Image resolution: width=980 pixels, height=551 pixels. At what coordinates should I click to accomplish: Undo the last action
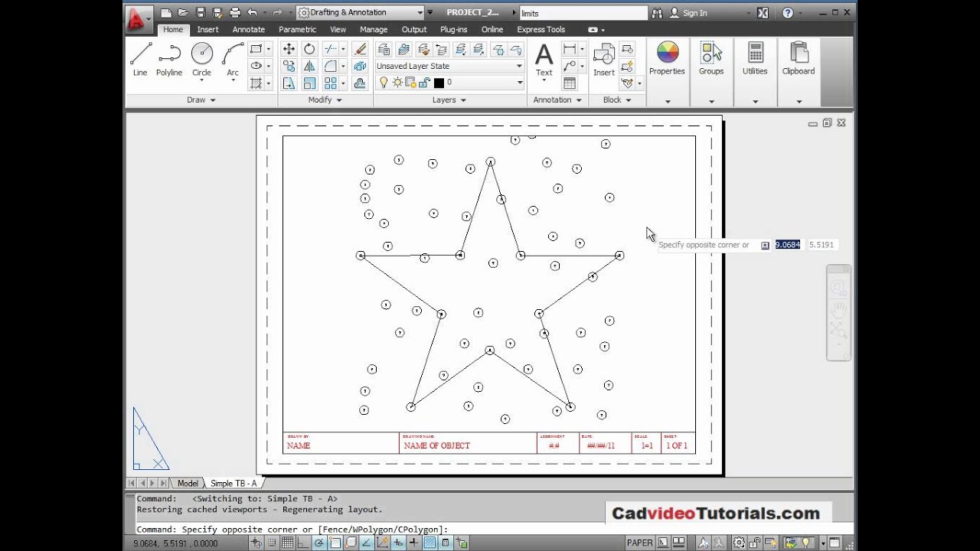[x=252, y=13]
